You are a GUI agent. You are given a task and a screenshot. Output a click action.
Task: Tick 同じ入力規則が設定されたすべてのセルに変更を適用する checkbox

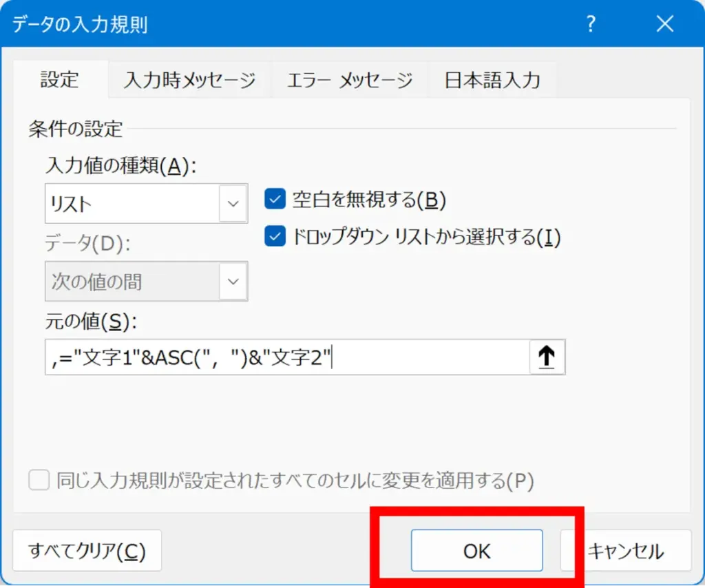point(39,480)
